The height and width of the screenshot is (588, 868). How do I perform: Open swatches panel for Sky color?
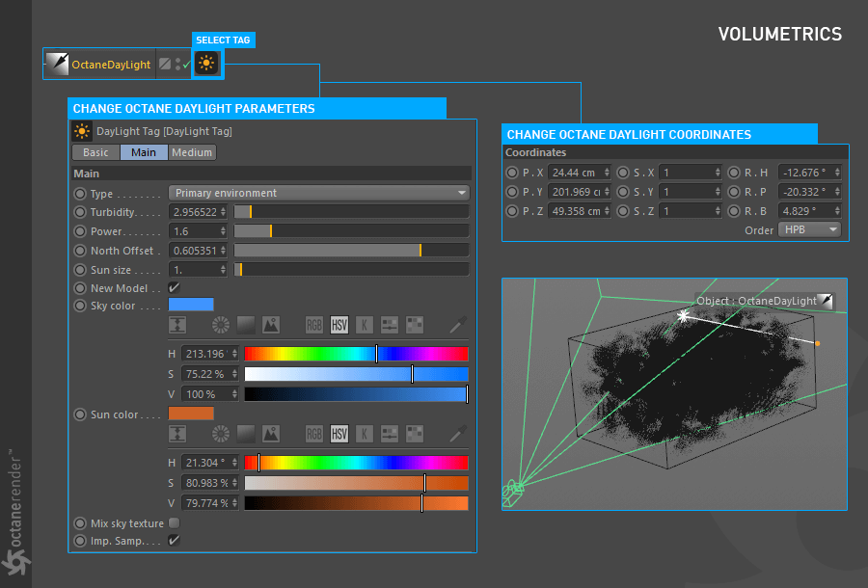[x=415, y=325]
